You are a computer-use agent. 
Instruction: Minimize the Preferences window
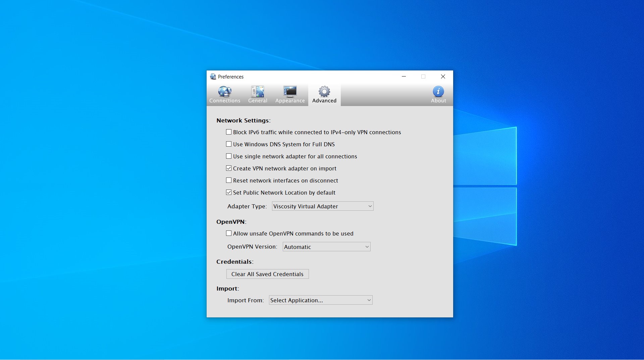[x=404, y=76]
